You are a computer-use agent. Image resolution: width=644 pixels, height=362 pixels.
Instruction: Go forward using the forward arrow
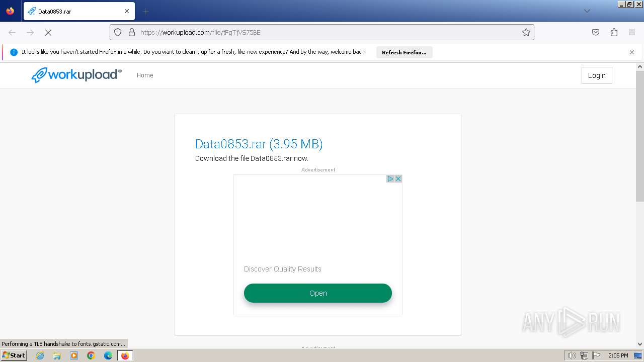click(x=30, y=32)
